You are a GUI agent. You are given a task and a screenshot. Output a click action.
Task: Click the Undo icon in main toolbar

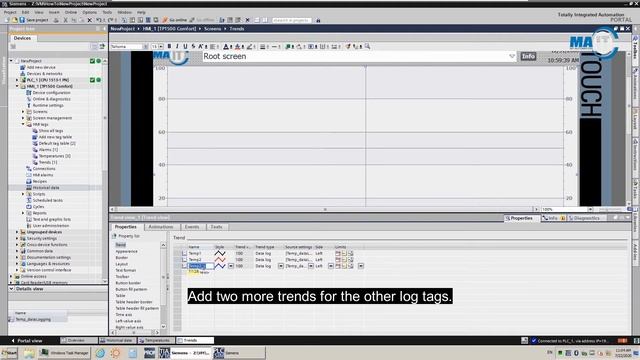pos(99,20)
